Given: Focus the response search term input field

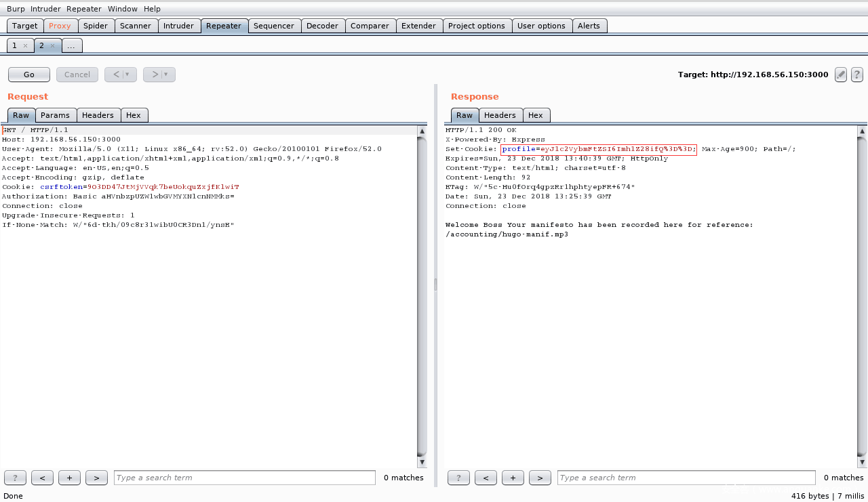Looking at the screenshot, I should 686,478.
